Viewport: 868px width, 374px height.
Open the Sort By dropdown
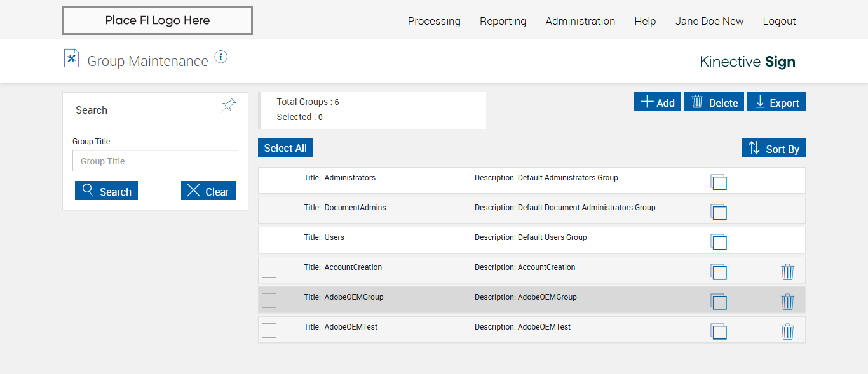tap(773, 149)
